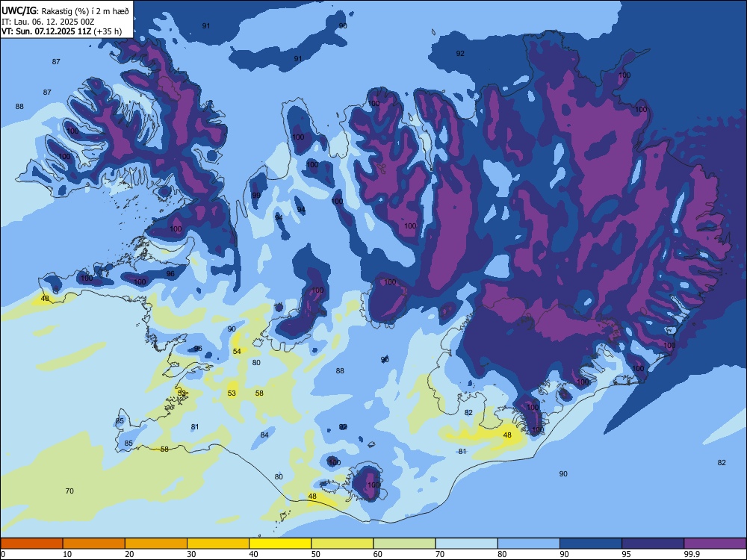The width and height of the screenshot is (747, 560).
Task: Click the dark orange 0–10 legend swatch
Action: tap(31, 544)
